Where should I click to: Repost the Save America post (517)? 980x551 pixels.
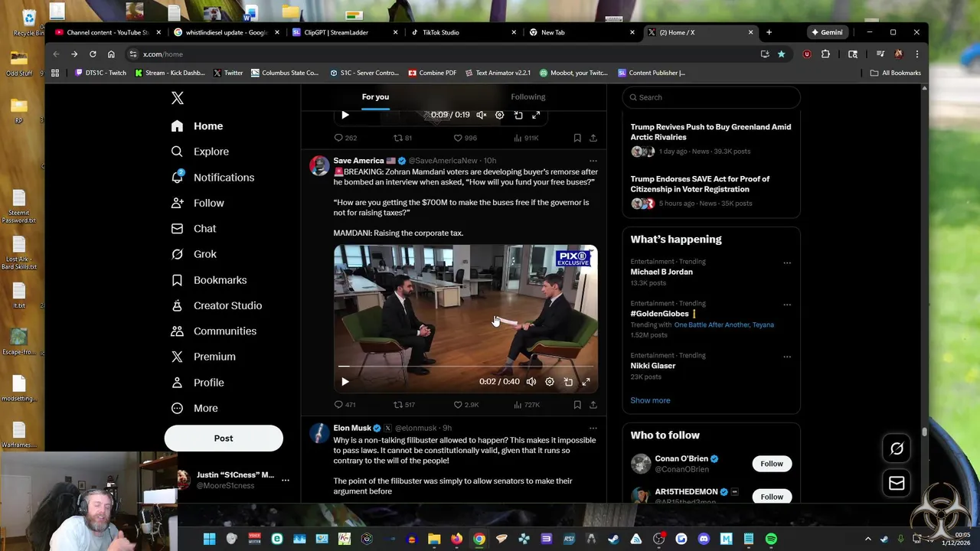(404, 405)
